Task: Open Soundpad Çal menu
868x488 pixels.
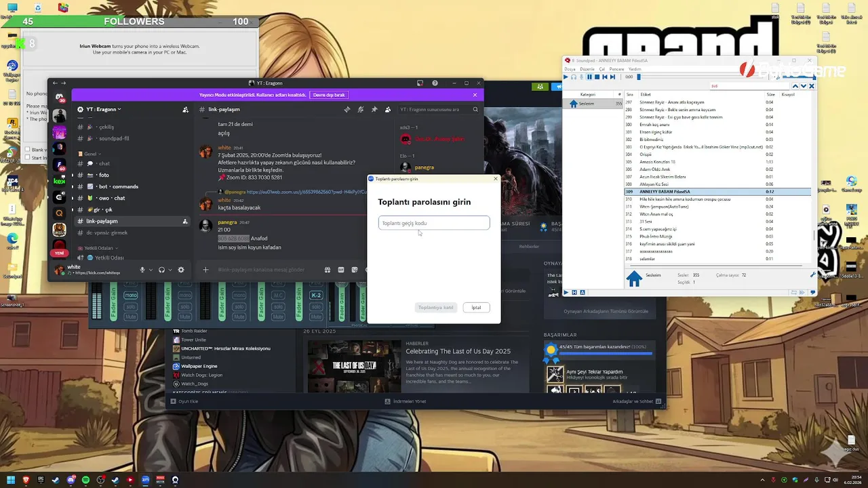Action: click(602, 69)
